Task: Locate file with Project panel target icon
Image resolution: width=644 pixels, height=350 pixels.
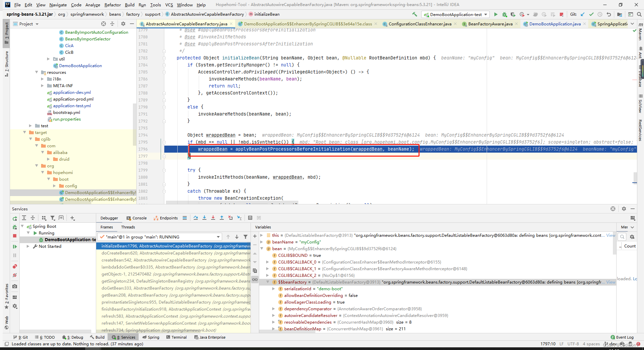Action: pyautogui.click(x=104, y=24)
